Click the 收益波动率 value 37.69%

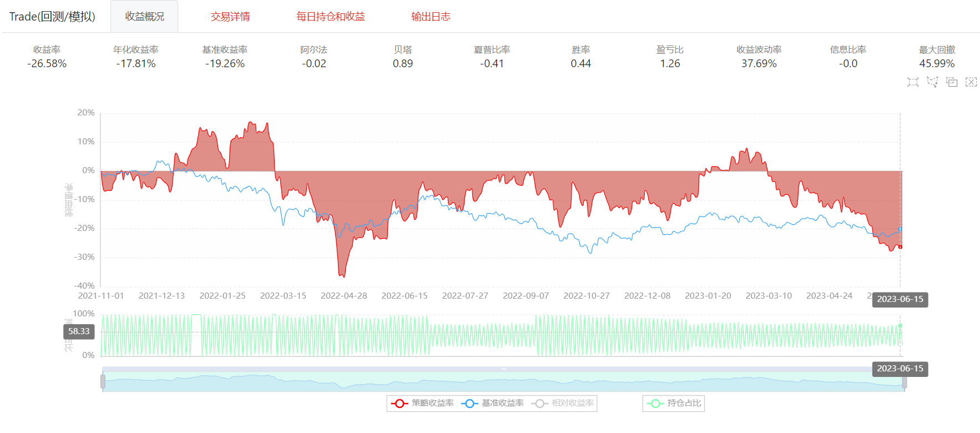759,64
